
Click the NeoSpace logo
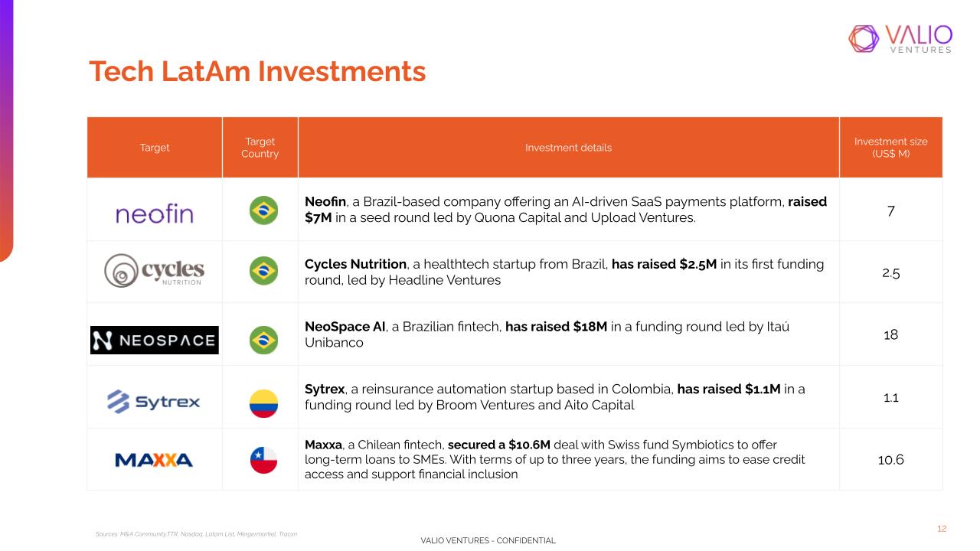pos(155,340)
